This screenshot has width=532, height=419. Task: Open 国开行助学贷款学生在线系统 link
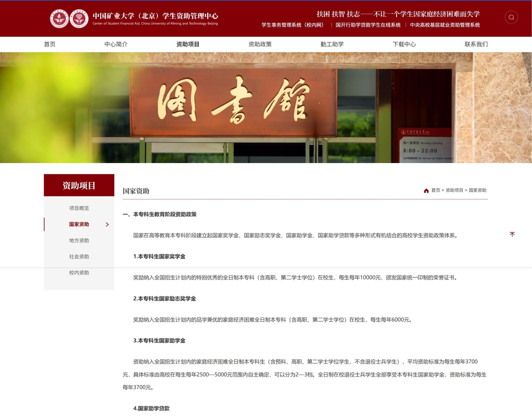[x=368, y=25]
